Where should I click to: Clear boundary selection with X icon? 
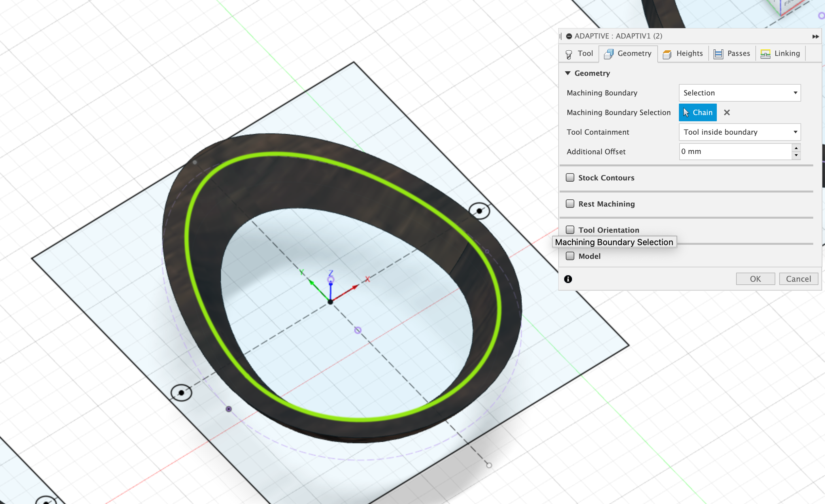727,112
